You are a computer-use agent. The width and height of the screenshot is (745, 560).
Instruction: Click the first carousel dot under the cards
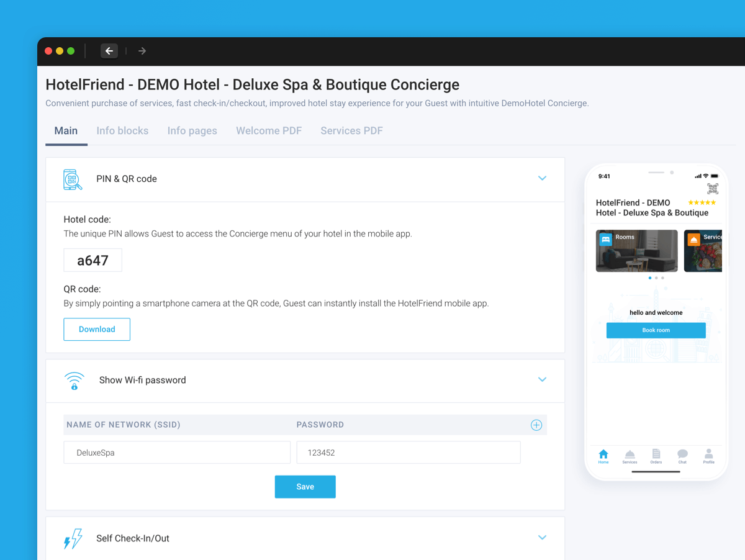[x=650, y=278]
